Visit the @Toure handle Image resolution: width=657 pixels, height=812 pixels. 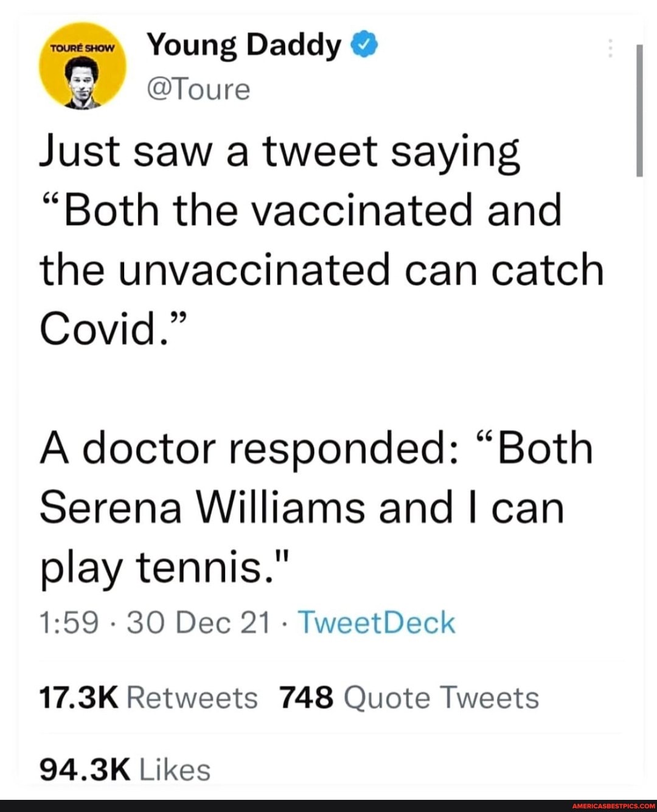199,89
